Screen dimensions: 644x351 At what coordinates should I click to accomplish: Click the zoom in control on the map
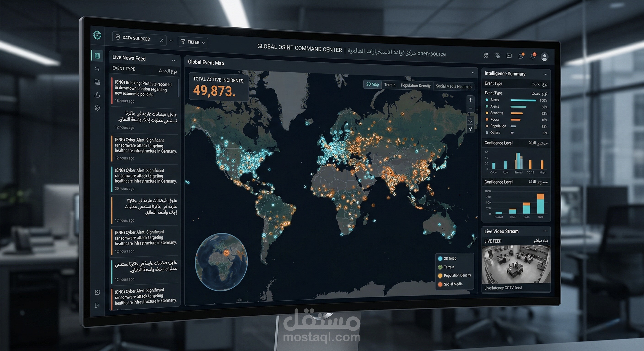coord(470,100)
